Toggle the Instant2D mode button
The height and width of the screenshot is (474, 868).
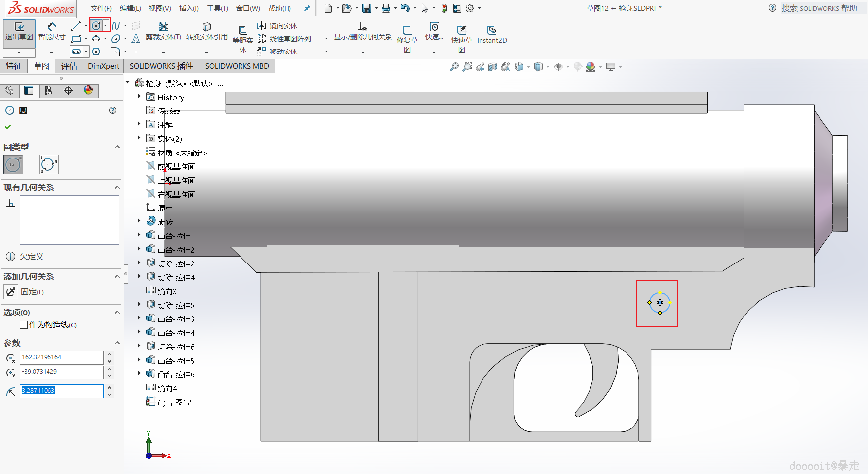click(x=492, y=34)
